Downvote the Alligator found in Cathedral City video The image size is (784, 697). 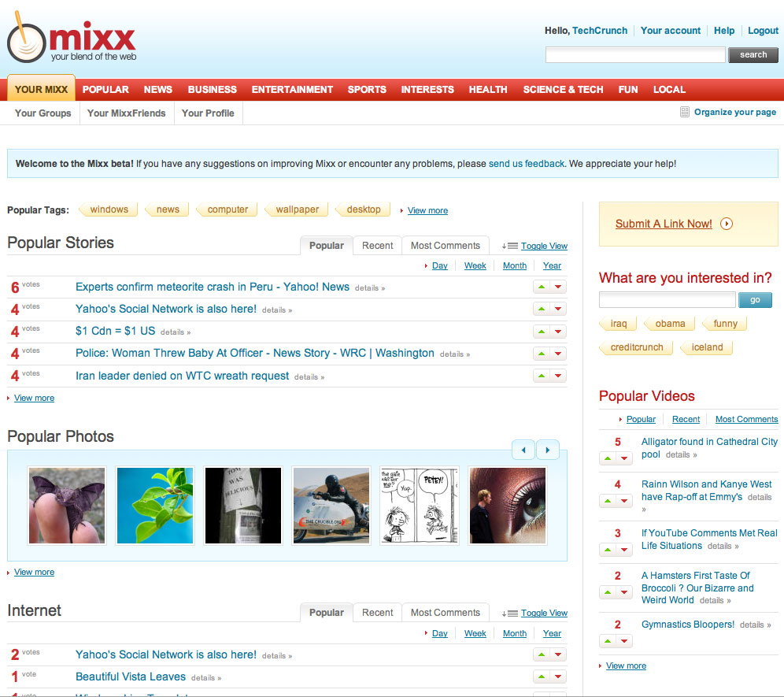click(x=624, y=458)
